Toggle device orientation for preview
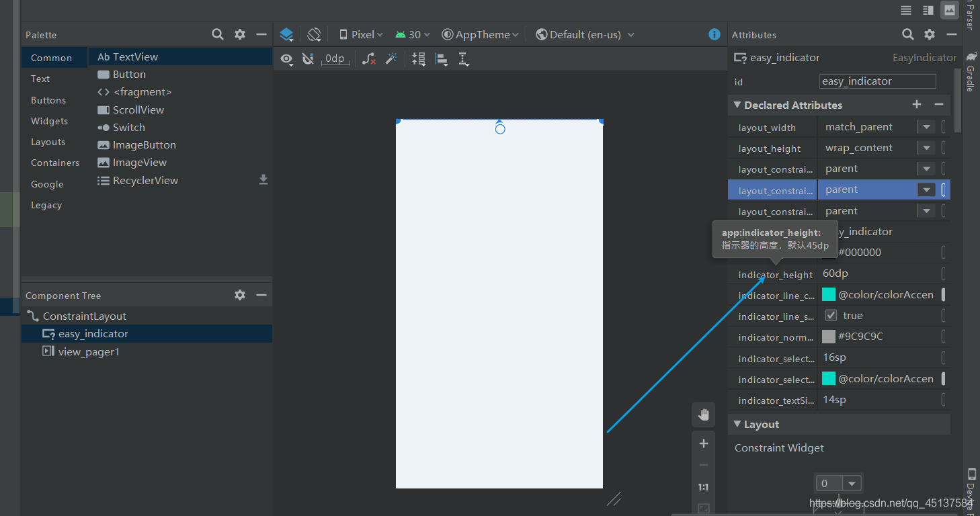This screenshot has height=516, width=980. tap(314, 34)
